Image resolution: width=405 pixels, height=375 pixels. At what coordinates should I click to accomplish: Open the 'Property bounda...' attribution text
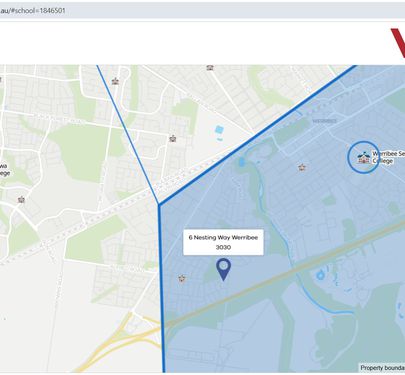tap(382, 368)
